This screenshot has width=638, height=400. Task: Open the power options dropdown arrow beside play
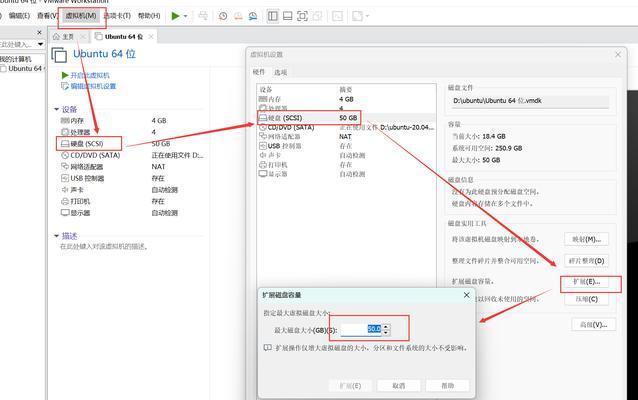click(186, 16)
